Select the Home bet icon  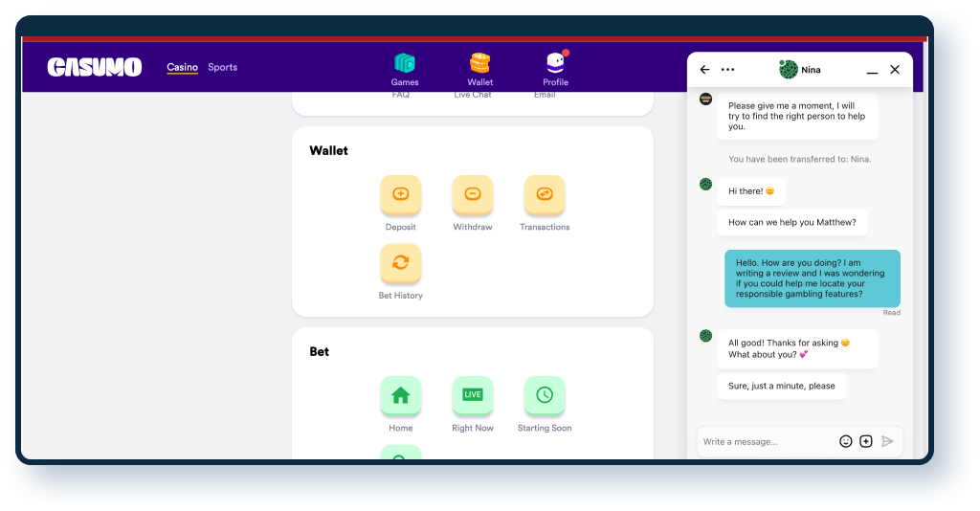point(400,395)
